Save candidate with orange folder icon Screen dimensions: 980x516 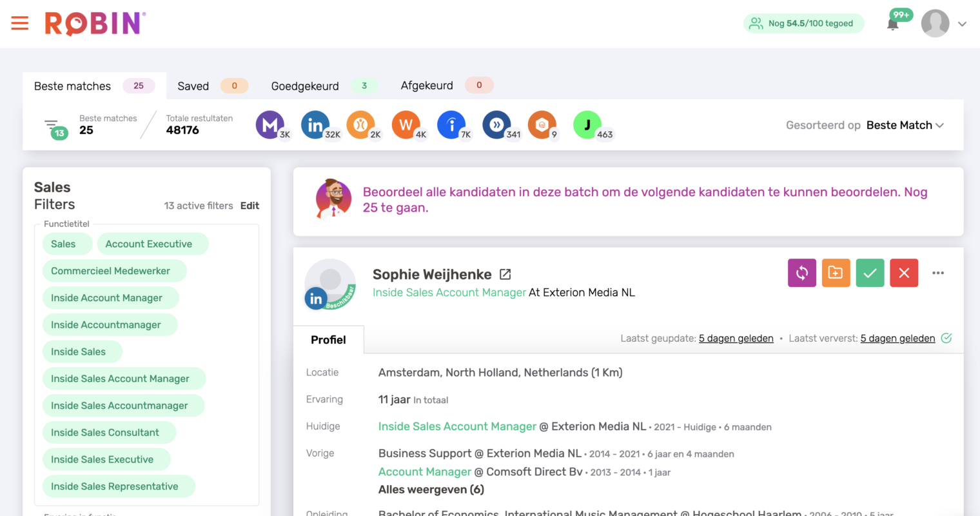(836, 273)
